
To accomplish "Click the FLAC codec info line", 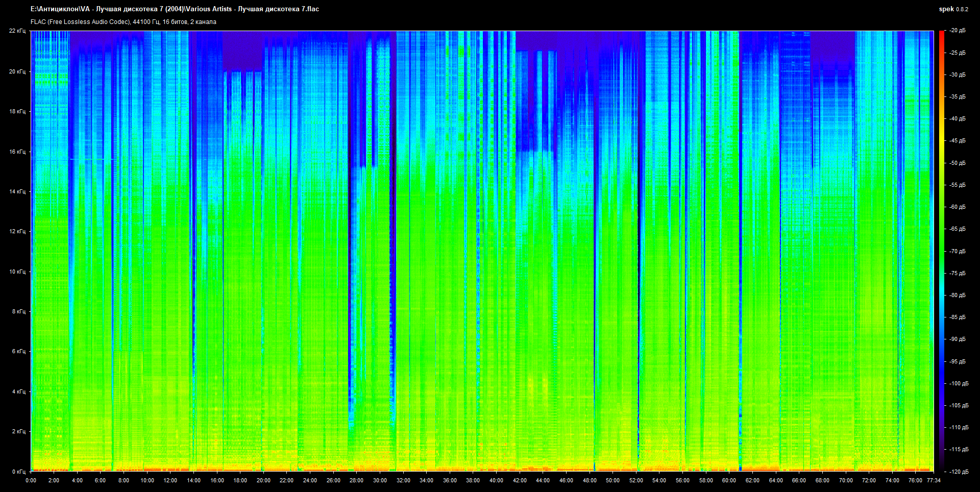I will [123, 22].
